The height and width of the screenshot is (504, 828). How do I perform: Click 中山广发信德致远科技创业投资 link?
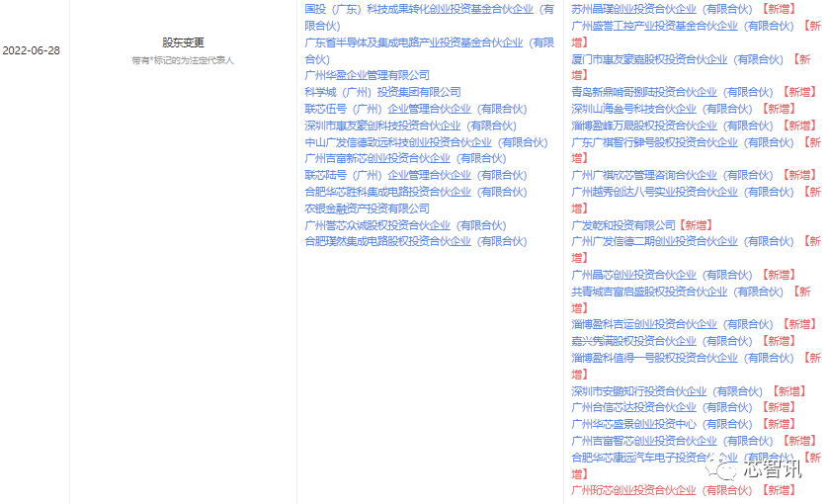pyautogui.click(x=426, y=142)
